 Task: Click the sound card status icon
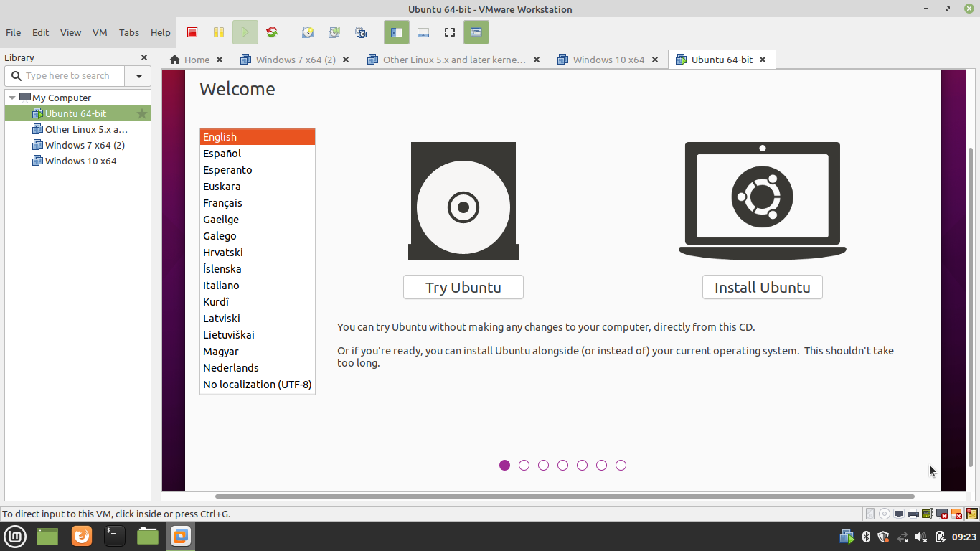(928, 514)
